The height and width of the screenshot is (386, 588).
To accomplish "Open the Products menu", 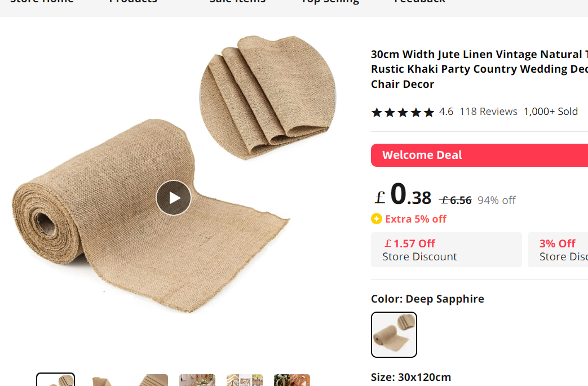I will click(x=133, y=2).
